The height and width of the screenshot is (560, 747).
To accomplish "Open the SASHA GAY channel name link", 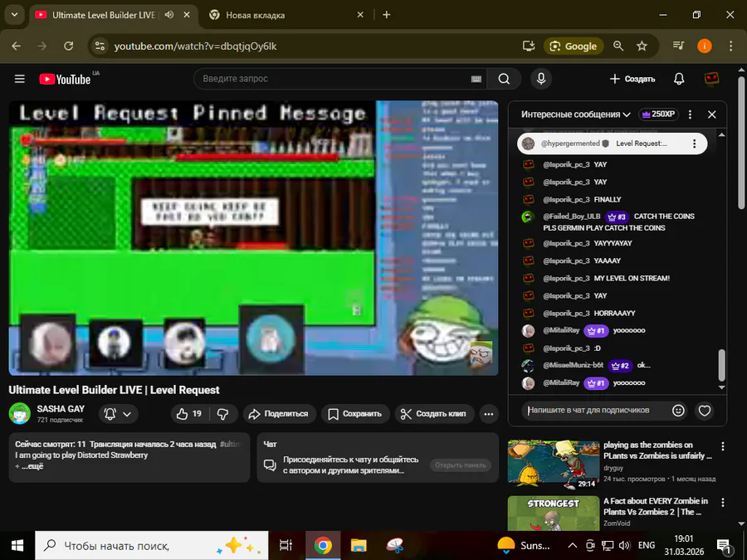I will 61,409.
